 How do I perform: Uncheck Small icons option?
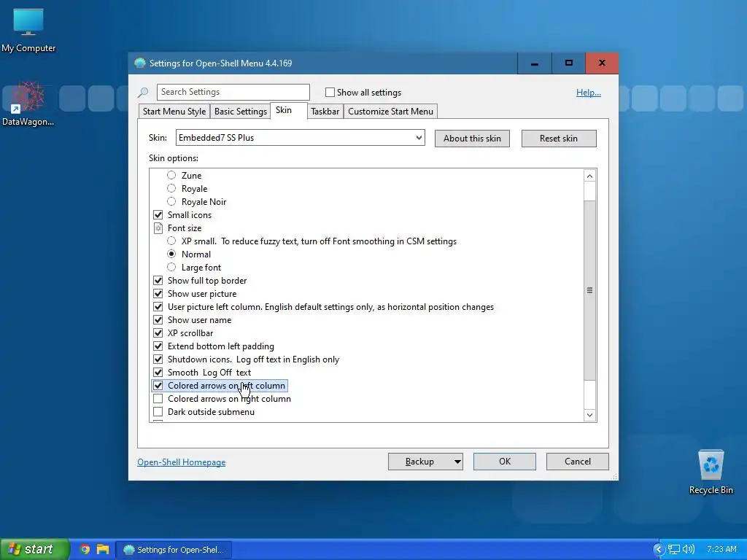158,215
